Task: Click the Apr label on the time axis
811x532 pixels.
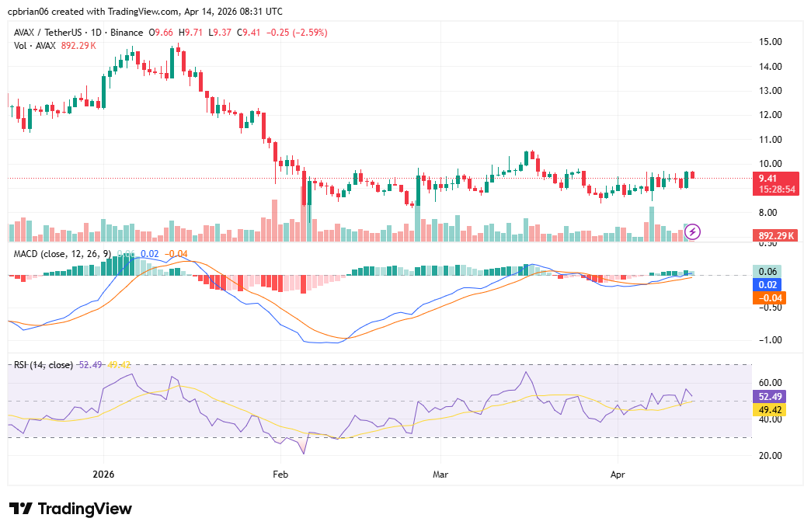Action: 618,474
